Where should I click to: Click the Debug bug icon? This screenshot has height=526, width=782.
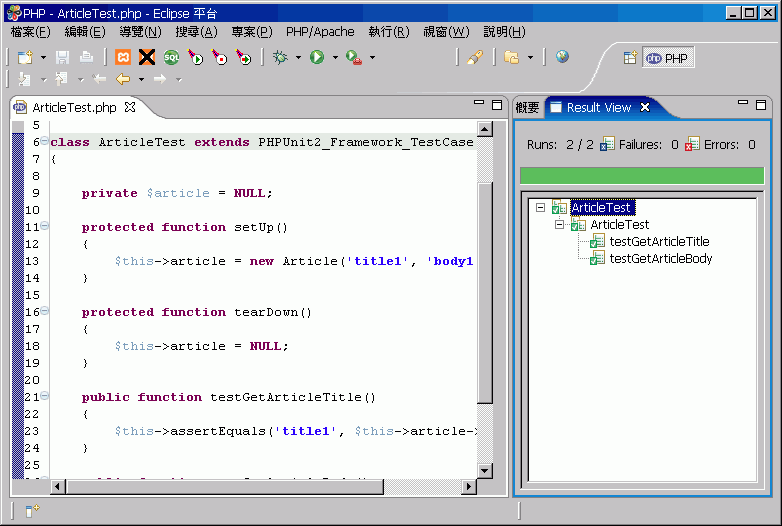280,57
